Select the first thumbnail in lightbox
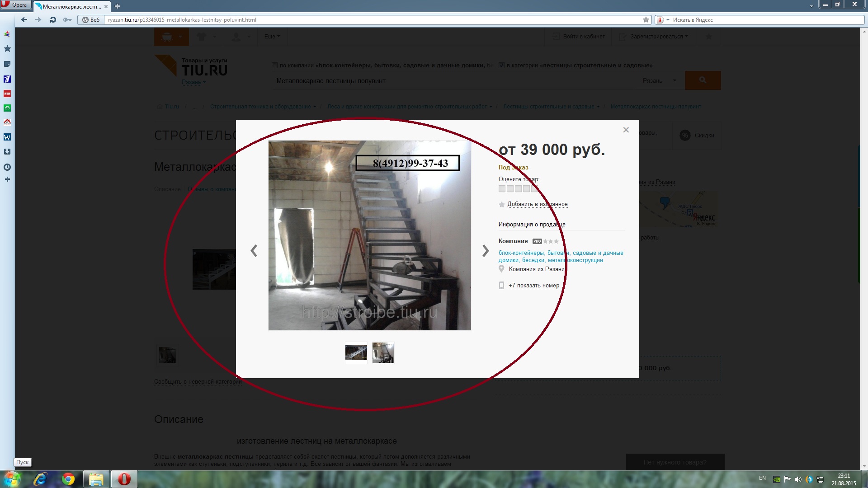The width and height of the screenshot is (868, 488). (x=356, y=353)
